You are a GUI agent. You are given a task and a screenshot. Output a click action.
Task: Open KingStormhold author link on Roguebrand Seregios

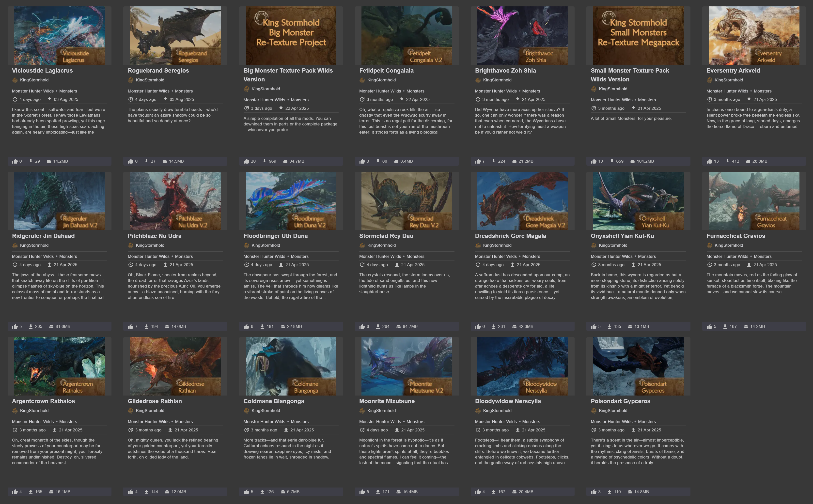[150, 80]
